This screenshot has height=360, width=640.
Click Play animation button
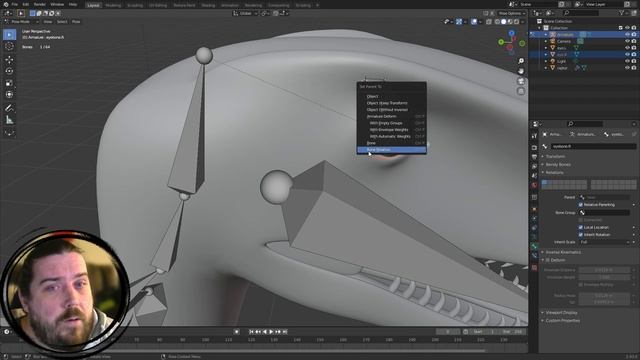(271, 332)
